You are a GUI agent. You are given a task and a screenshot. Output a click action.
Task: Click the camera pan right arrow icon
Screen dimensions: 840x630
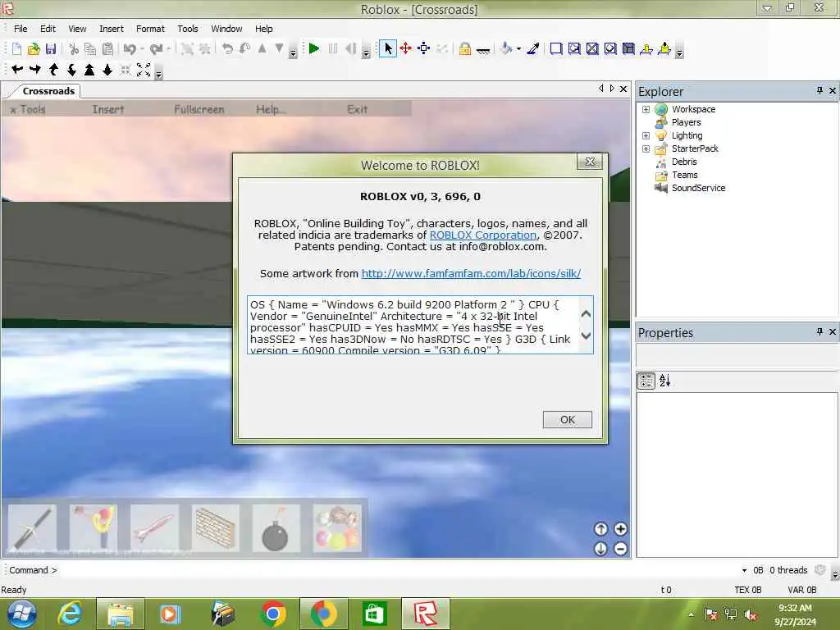click(35, 69)
